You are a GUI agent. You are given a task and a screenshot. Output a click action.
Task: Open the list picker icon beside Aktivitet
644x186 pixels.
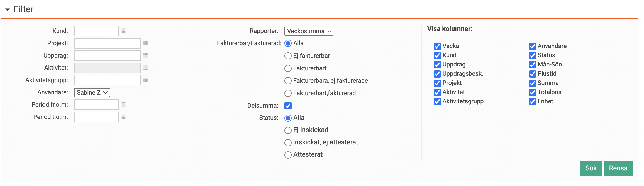coord(145,68)
